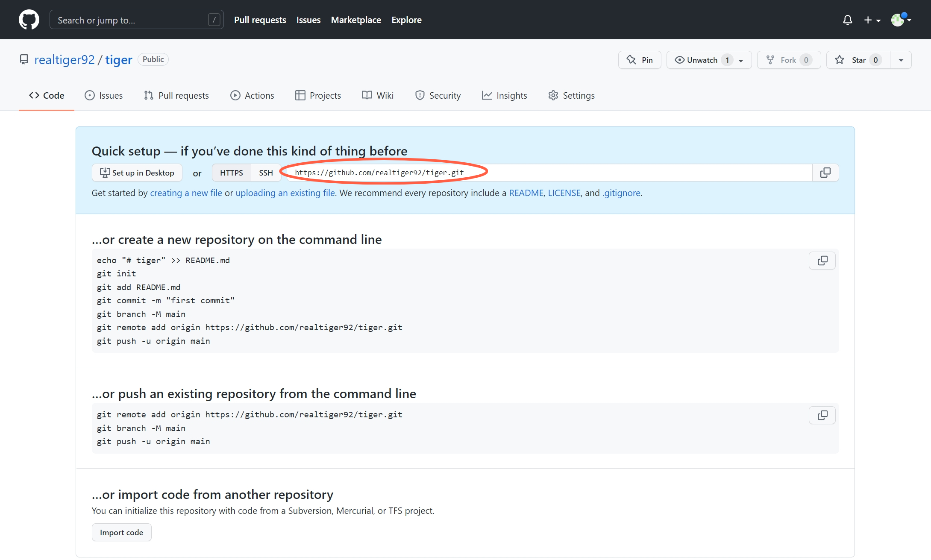Copy the push existing repository commands
This screenshot has width=931, height=560.
[822, 415]
